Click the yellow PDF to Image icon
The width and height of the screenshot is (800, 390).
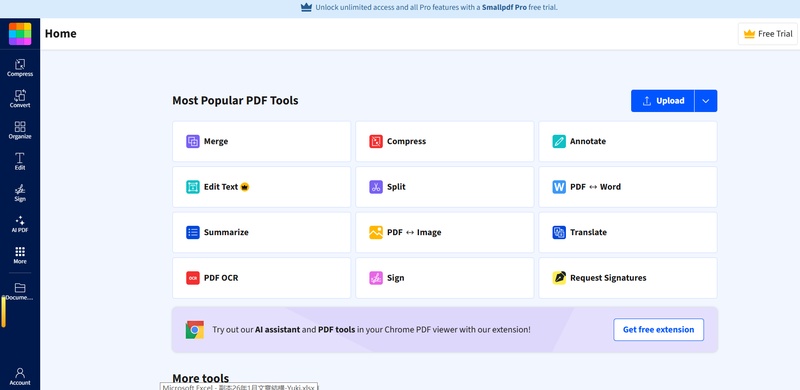[376, 232]
